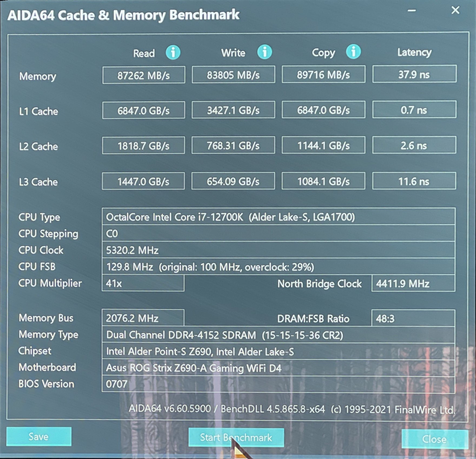
Task: Click the Copy column header label
Action: click(x=323, y=53)
